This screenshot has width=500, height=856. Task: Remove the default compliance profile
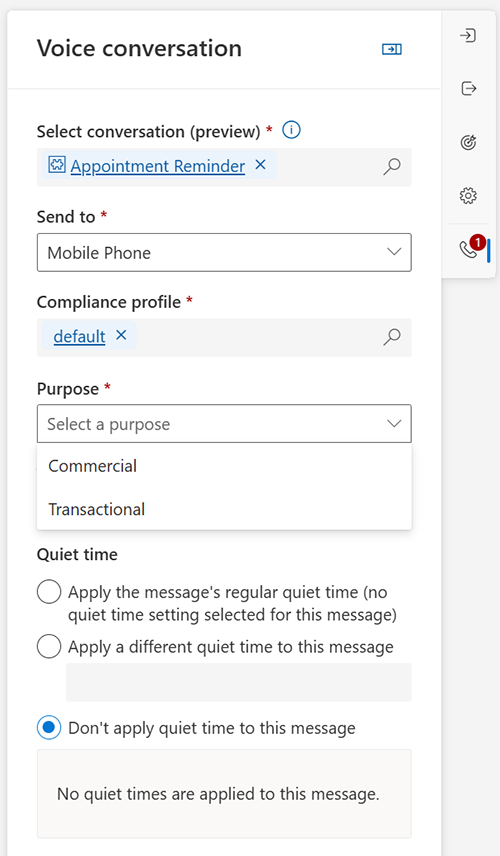pos(121,335)
